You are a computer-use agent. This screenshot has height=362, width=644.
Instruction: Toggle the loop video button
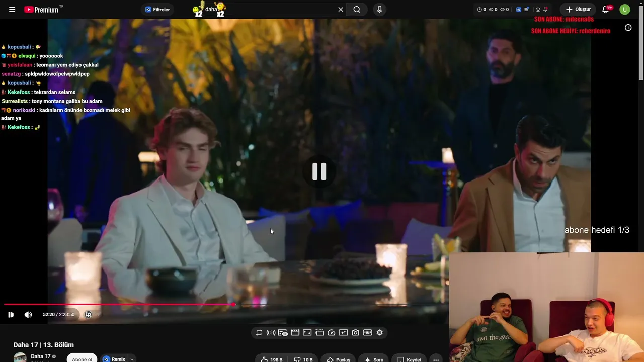pyautogui.click(x=259, y=333)
